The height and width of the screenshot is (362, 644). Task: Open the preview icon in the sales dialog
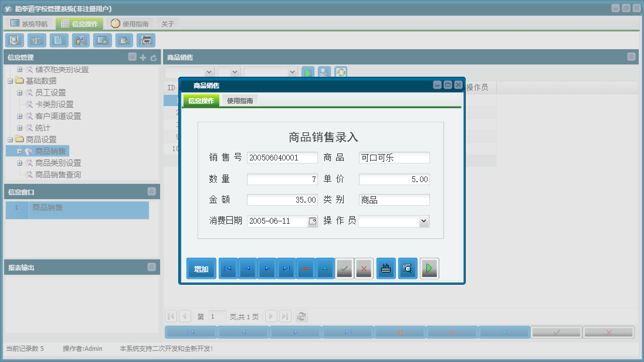click(407, 268)
